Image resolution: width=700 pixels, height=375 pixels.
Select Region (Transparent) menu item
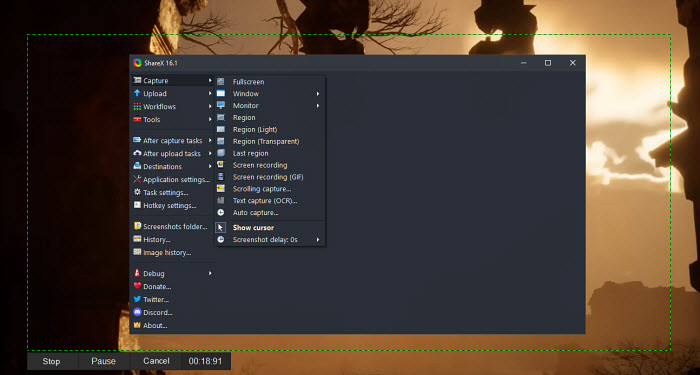270,141
